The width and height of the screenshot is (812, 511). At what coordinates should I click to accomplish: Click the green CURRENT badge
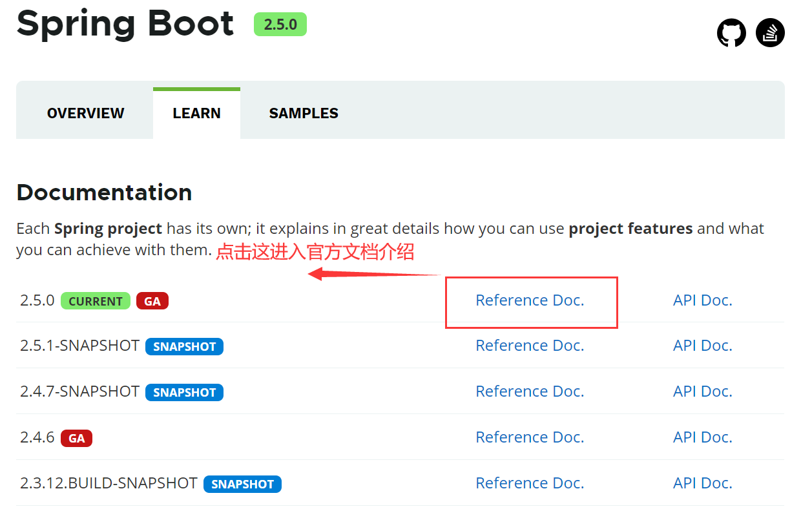(96, 301)
